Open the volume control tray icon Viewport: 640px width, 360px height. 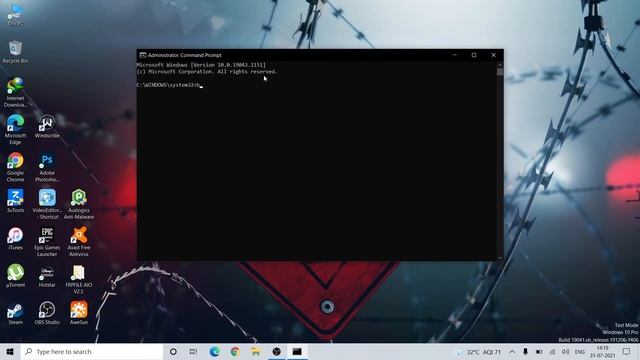[x=565, y=352]
